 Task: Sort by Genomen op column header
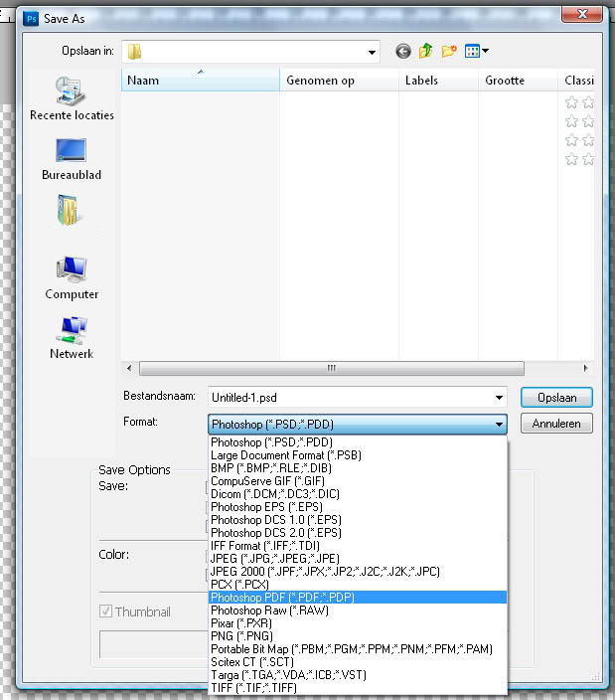[339, 81]
